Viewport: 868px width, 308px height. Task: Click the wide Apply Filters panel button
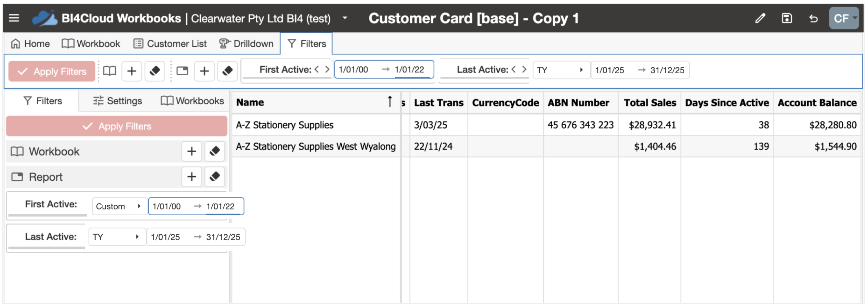coord(117,126)
